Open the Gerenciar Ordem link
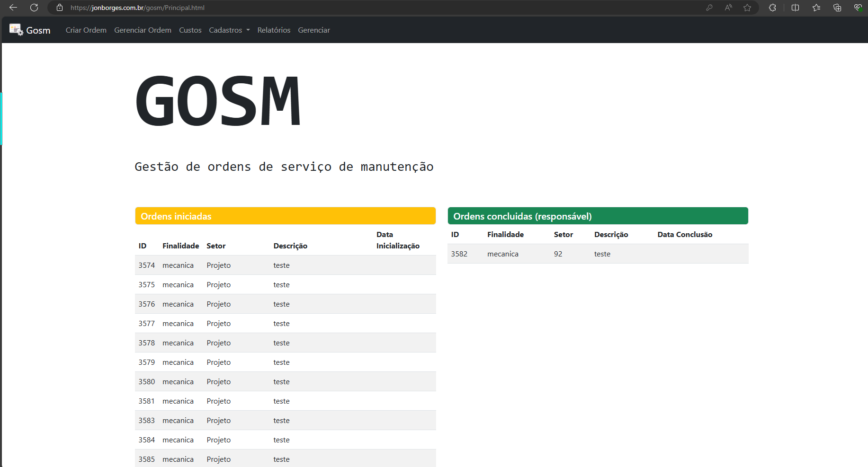 coord(143,30)
